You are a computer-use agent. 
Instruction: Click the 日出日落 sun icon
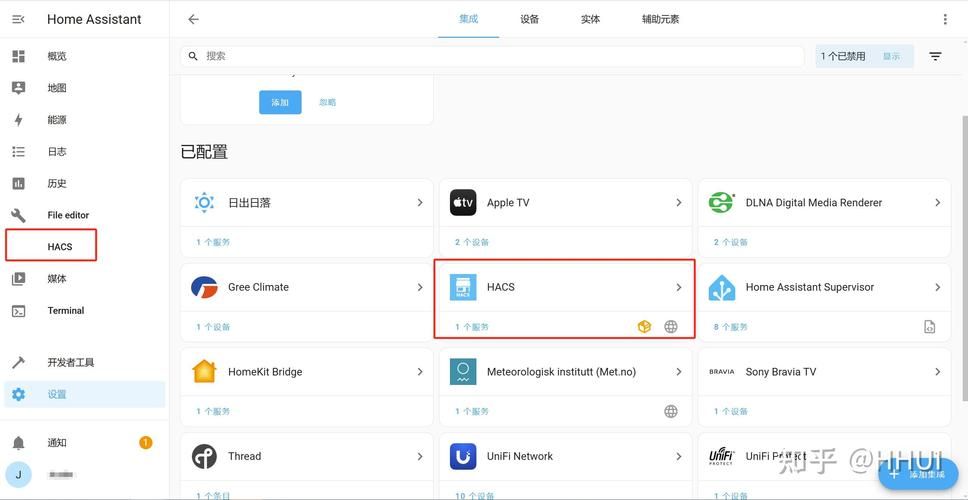(x=204, y=202)
